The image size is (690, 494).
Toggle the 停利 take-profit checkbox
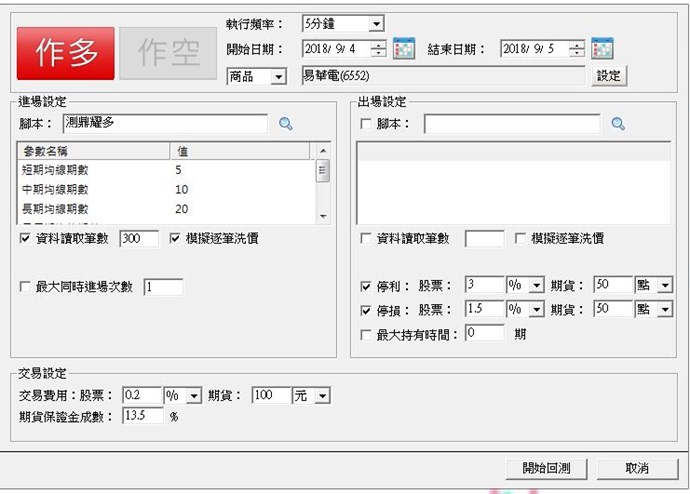point(366,285)
